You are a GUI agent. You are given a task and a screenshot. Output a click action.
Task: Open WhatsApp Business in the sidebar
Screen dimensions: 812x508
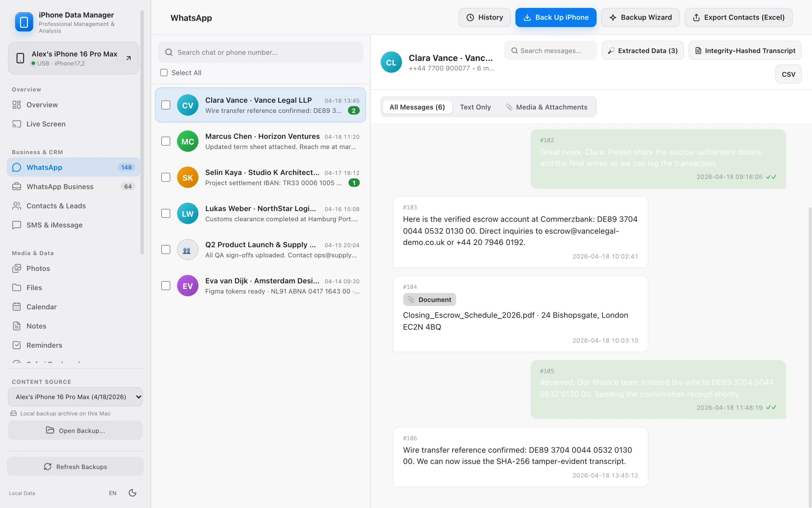(73, 186)
